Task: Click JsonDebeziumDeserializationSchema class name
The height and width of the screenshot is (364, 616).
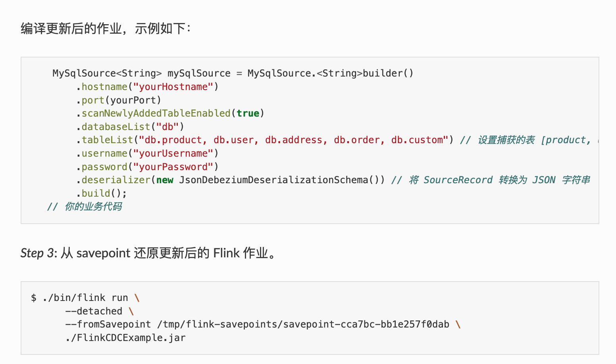Action: [x=274, y=180]
